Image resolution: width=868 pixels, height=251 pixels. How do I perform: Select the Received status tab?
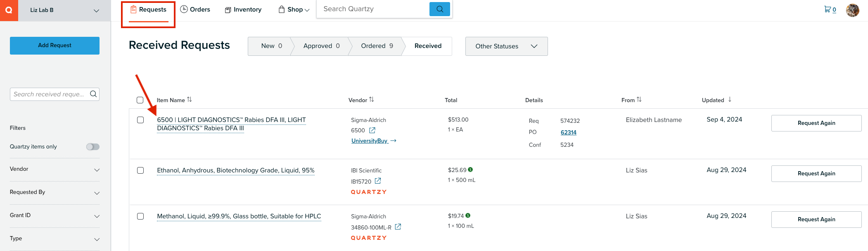tap(428, 46)
